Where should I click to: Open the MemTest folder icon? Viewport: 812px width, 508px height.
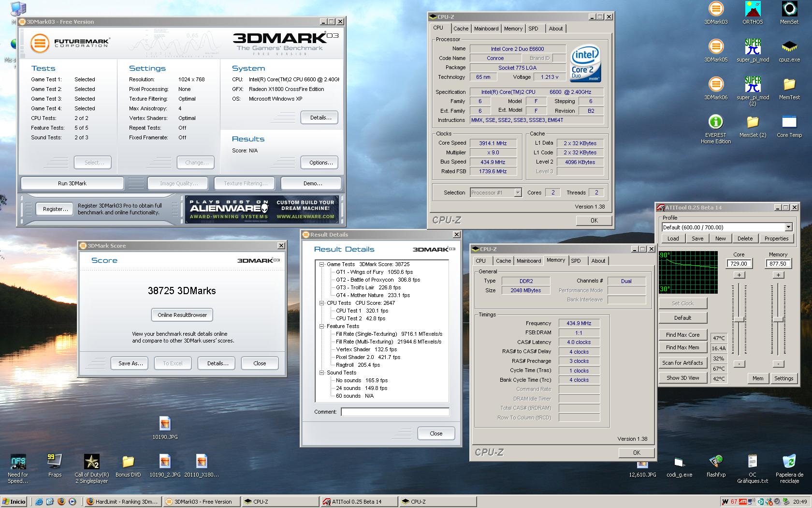pyautogui.click(x=789, y=89)
